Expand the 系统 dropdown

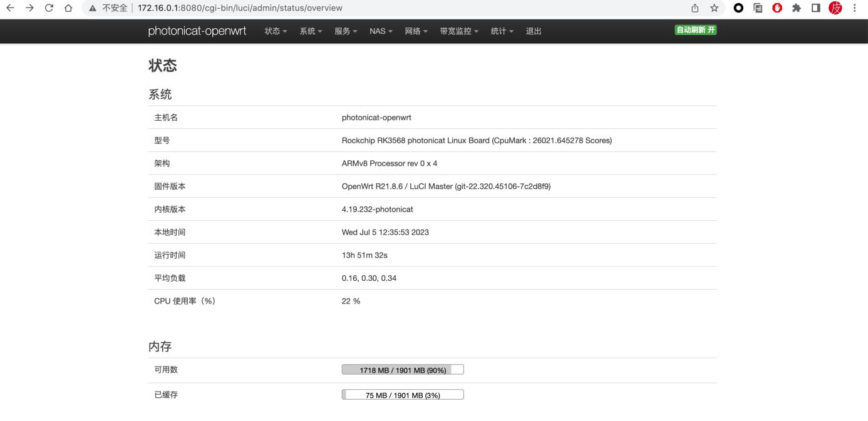[311, 31]
